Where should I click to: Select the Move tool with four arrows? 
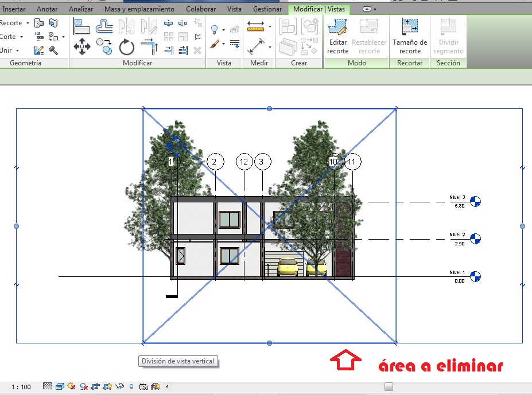[x=82, y=46]
